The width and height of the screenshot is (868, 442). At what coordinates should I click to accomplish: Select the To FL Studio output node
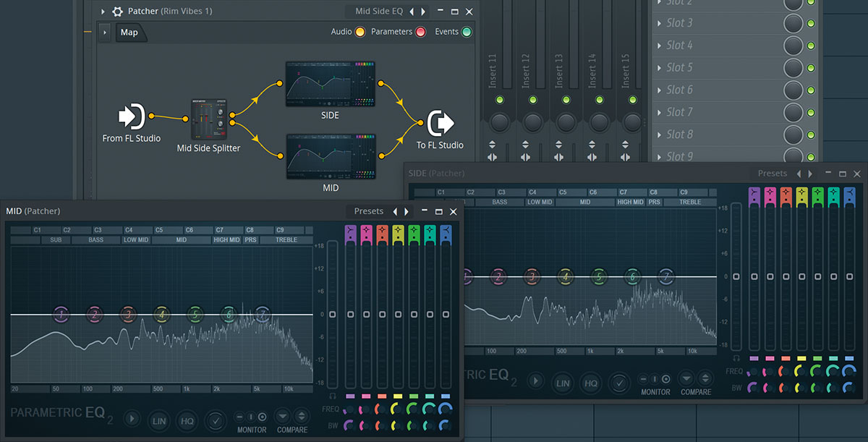point(440,124)
